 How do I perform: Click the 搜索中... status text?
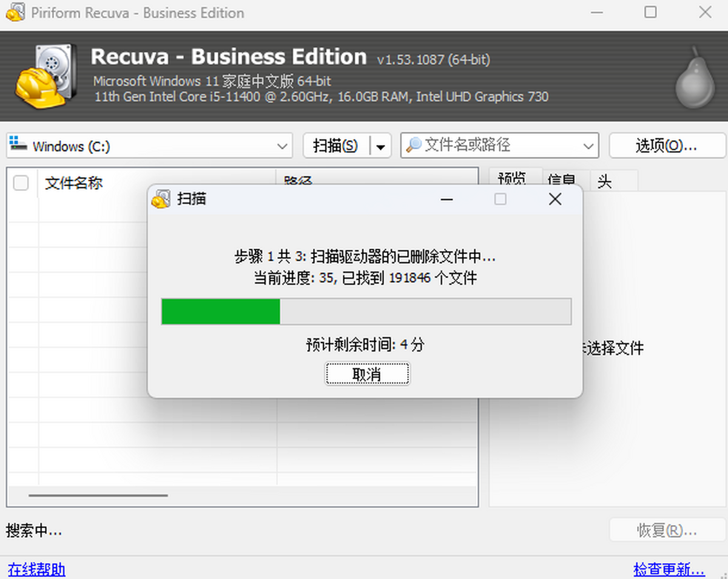pos(34,531)
